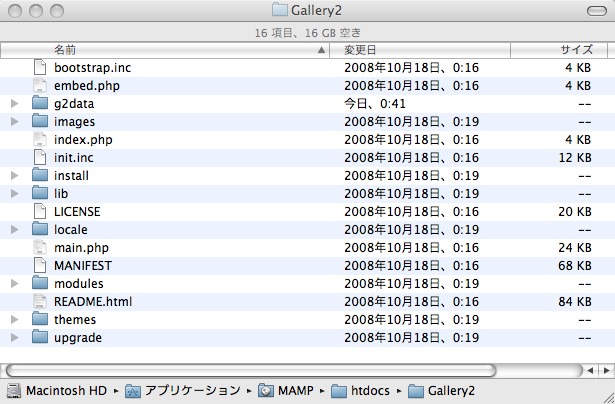The image size is (615, 404).
Task: Click the themes folder icon
Action: pyautogui.click(x=40, y=319)
